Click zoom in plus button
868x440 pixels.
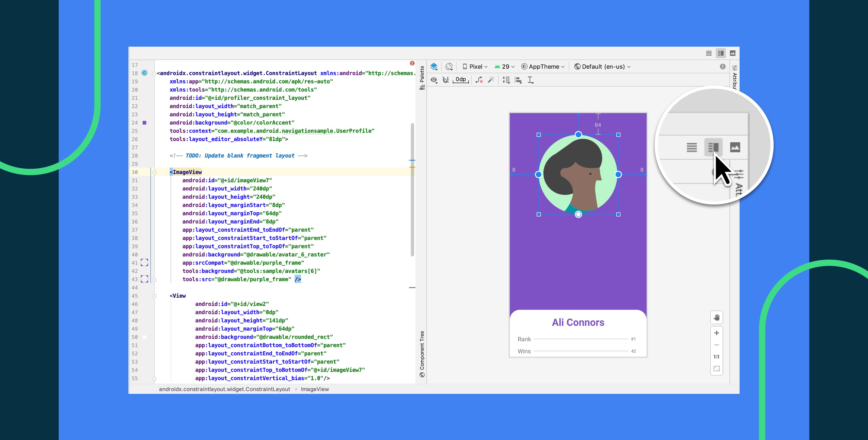point(716,333)
